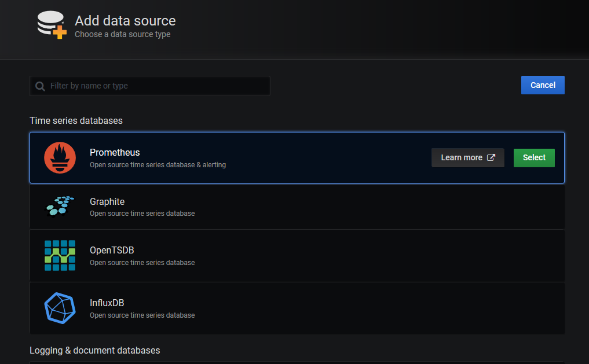Click the Prometheus title text
Viewport: 589px width, 364px height.
click(x=115, y=152)
